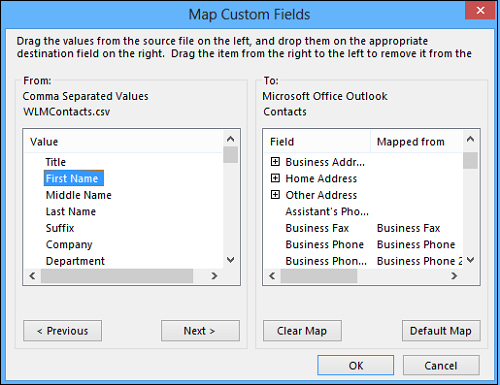The height and width of the screenshot is (385, 500).
Task: Click right scroll arrow in Value list
Action: [x=214, y=276]
